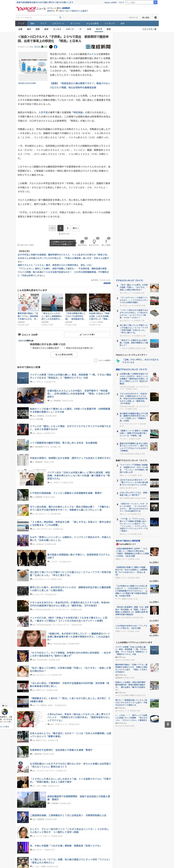Viewport: 174px width, 868px height.
Task: Open the 国際 category tab
Action: pos(38,29)
